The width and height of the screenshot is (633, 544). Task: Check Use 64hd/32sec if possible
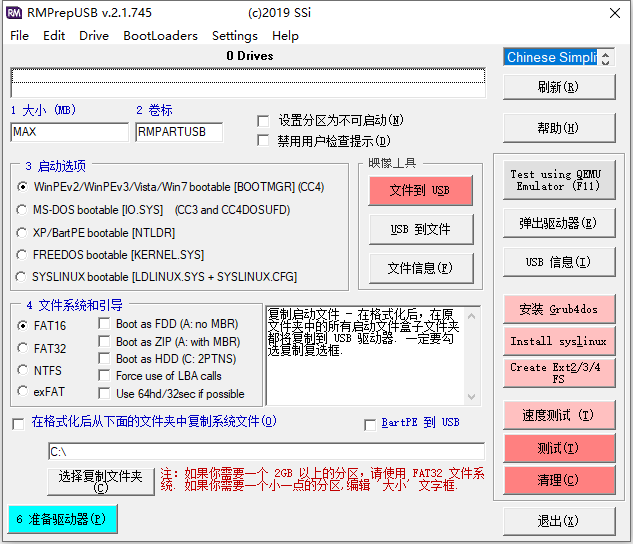coord(104,393)
